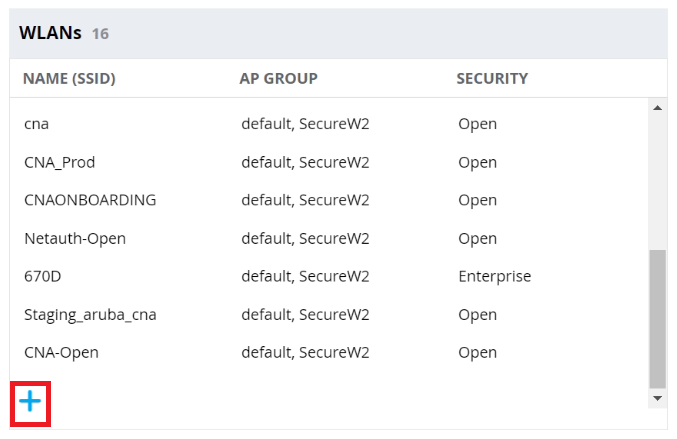677x439 pixels.
Task: Choose the 670D WLAN
Action: point(43,276)
